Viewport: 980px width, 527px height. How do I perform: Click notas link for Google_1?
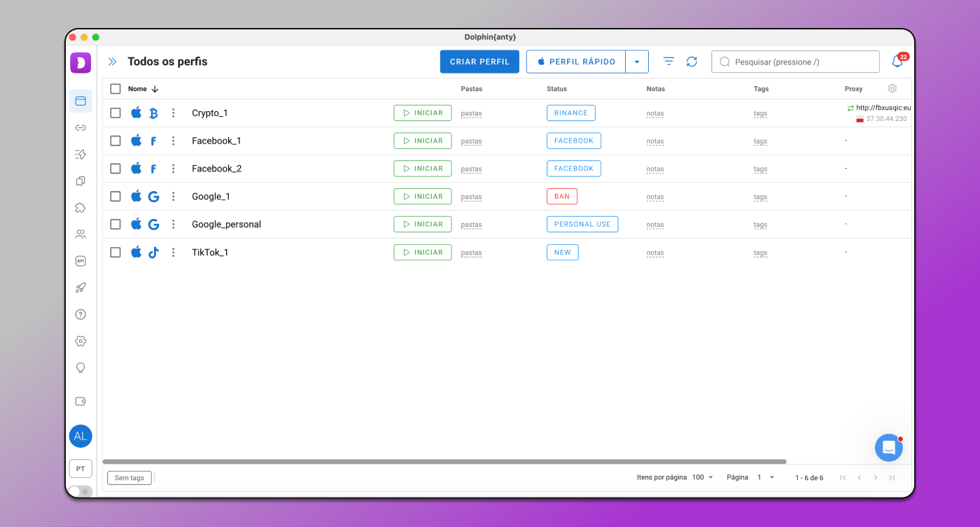[655, 197]
